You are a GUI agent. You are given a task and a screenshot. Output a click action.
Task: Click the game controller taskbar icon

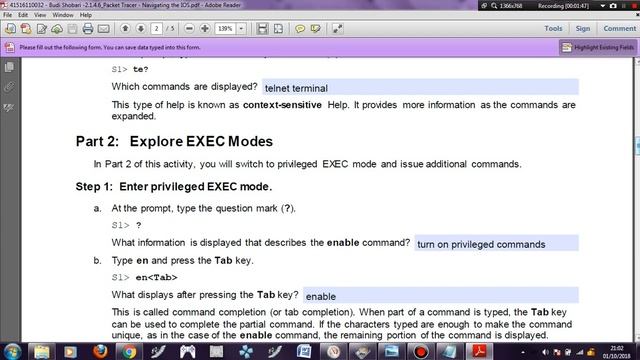(x=187, y=351)
